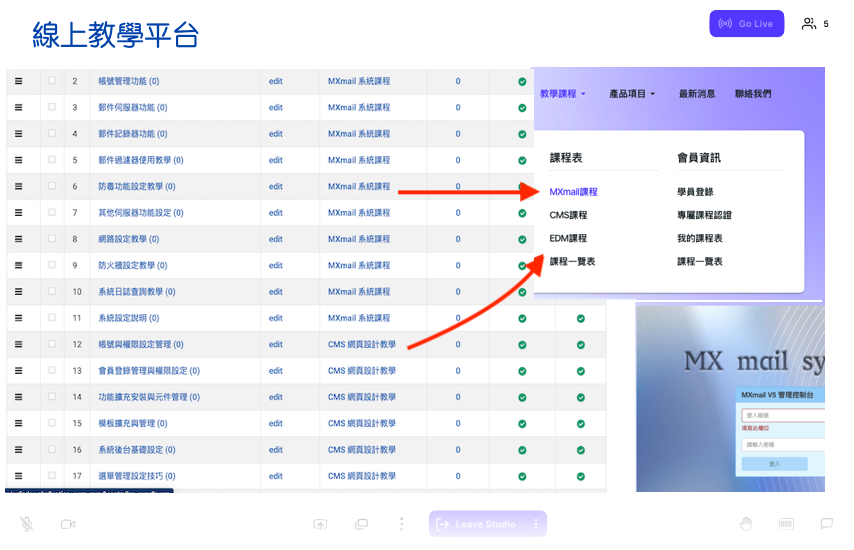
Task: Click second green check in row 12
Action: click(x=581, y=345)
